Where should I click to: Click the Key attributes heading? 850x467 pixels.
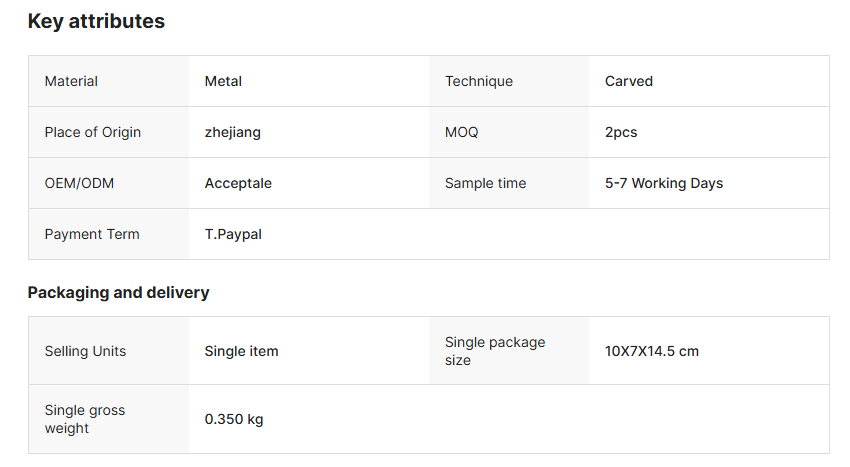pos(96,21)
